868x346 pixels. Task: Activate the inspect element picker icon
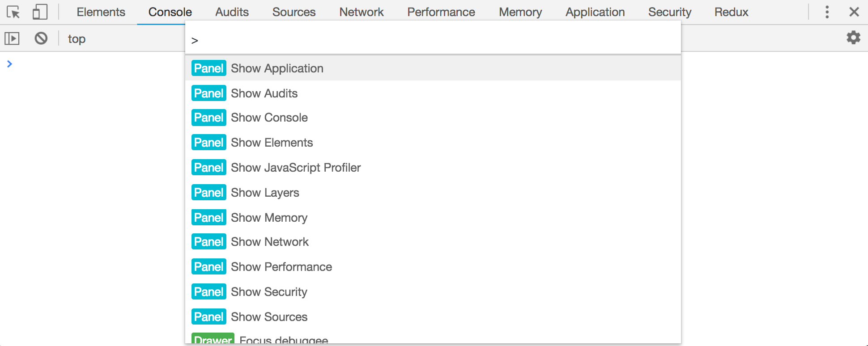pyautogui.click(x=13, y=12)
